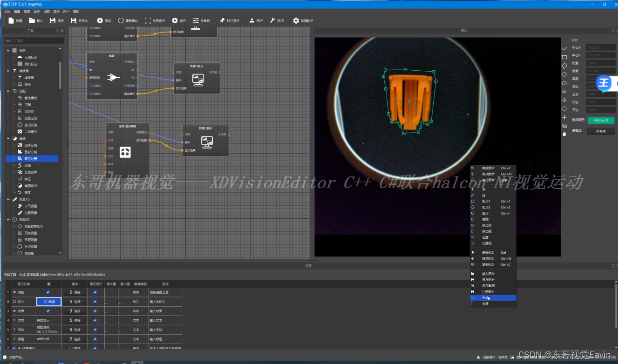
Task: Select the rotated rectangle (diamond) ROI tool in sidebar
Action: tap(564, 66)
